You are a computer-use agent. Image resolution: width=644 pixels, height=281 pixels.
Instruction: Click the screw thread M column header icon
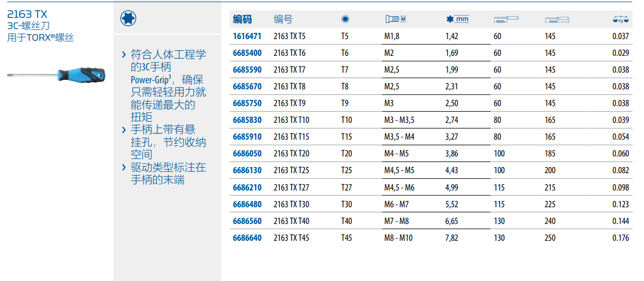click(x=395, y=20)
